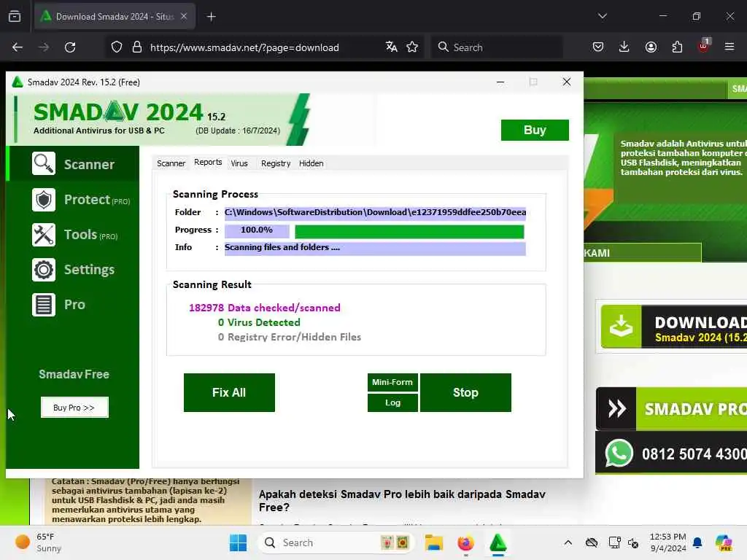
Task: Open the scan Log
Action: click(x=392, y=402)
